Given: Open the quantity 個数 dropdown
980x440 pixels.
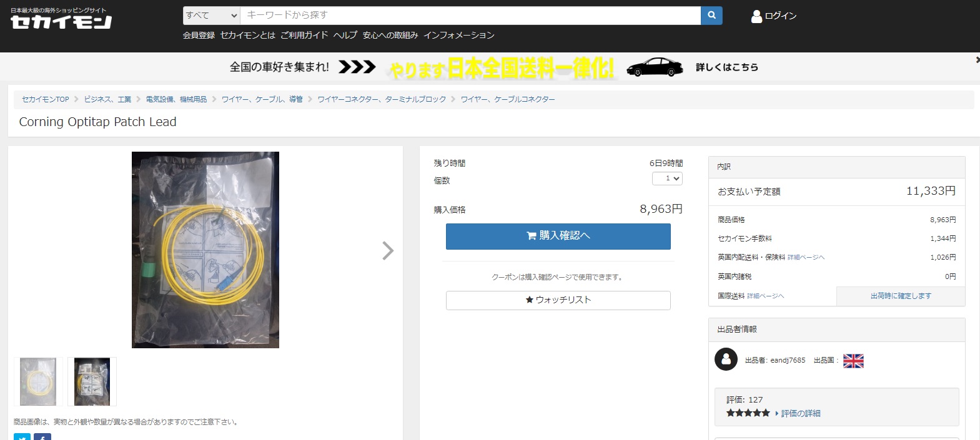Looking at the screenshot, I should pyautogui.click(x=667, y=178).
